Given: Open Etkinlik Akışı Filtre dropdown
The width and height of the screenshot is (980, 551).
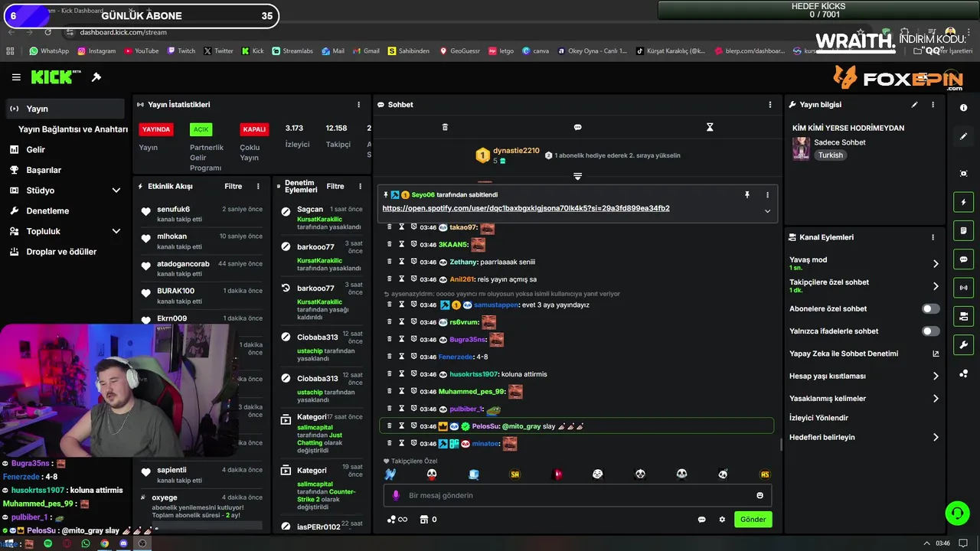Looking at the screenshot, I should (233, 186).
